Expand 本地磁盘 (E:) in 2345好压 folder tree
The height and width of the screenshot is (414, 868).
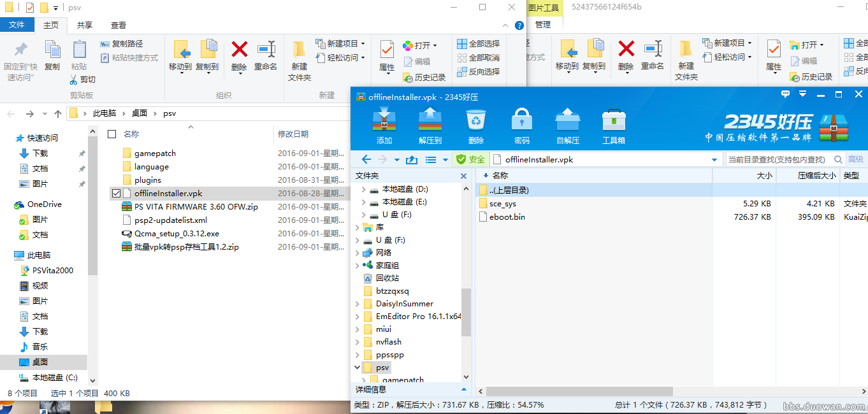coord(364,202)
